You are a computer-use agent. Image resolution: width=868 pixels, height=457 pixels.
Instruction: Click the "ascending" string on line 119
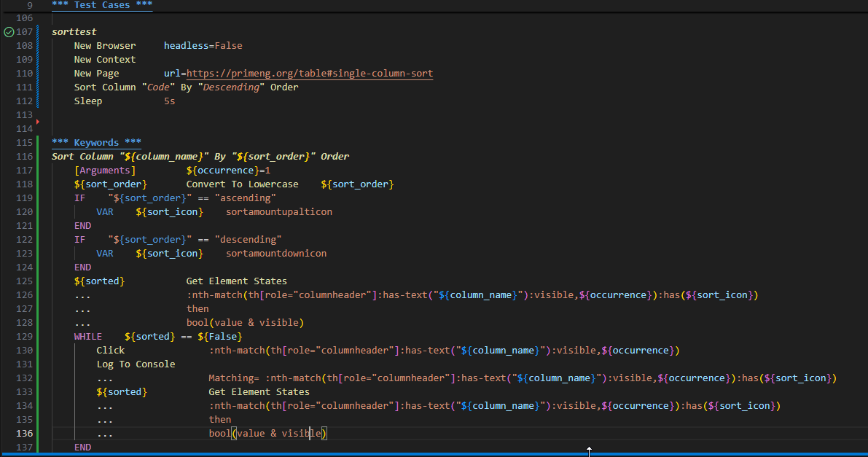click(245, 198)
